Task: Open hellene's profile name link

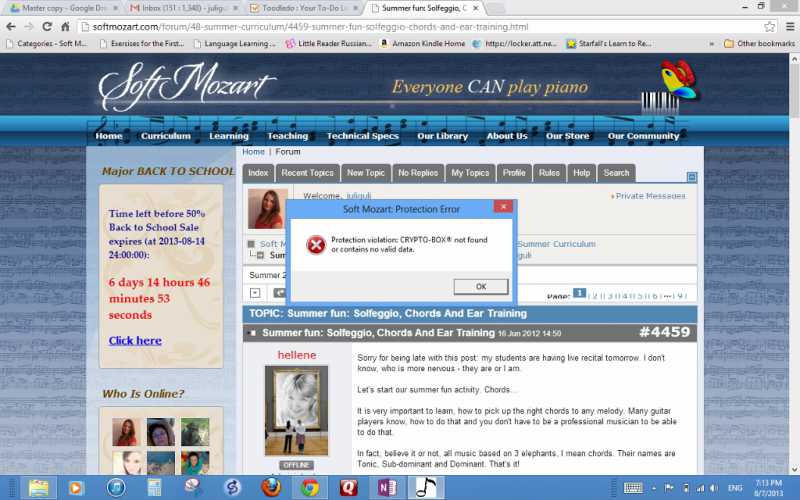Action: [x=296, y=355]
